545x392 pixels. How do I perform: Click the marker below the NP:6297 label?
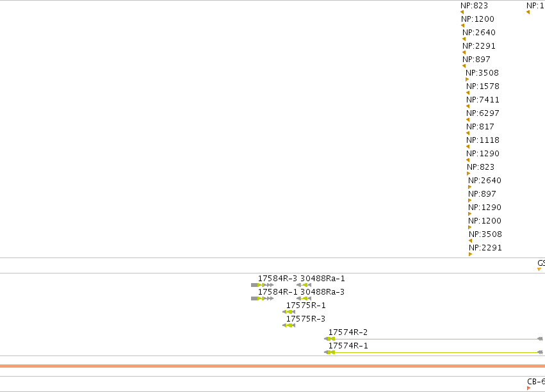click(x=468, y=120)
